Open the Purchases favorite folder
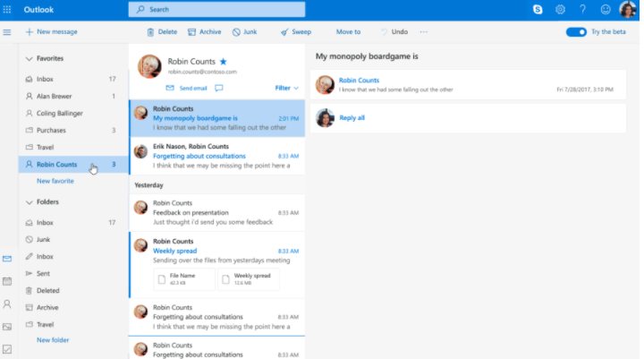The width and height of the screenshot is (644, 359). click(73, 131)
